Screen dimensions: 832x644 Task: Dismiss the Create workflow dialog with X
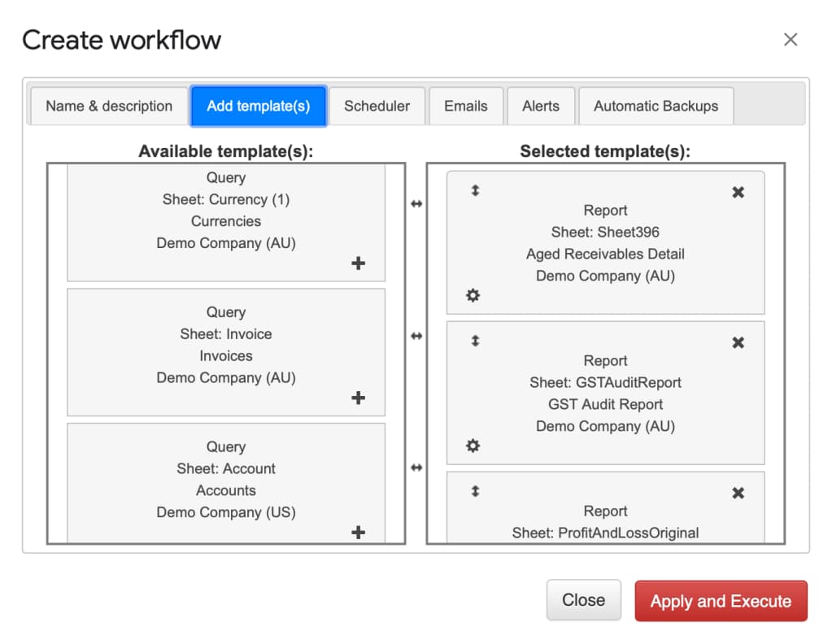[790, 40]
